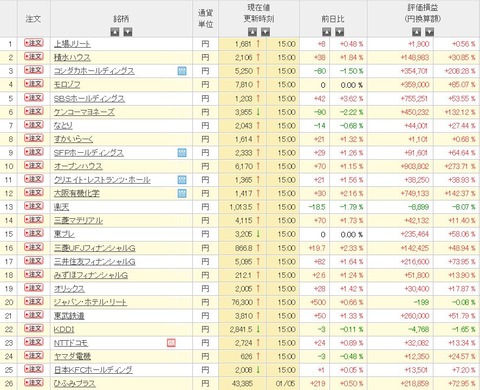
Task: Click blue icon beside 大阪有機化学
Action: coord(182,193)
